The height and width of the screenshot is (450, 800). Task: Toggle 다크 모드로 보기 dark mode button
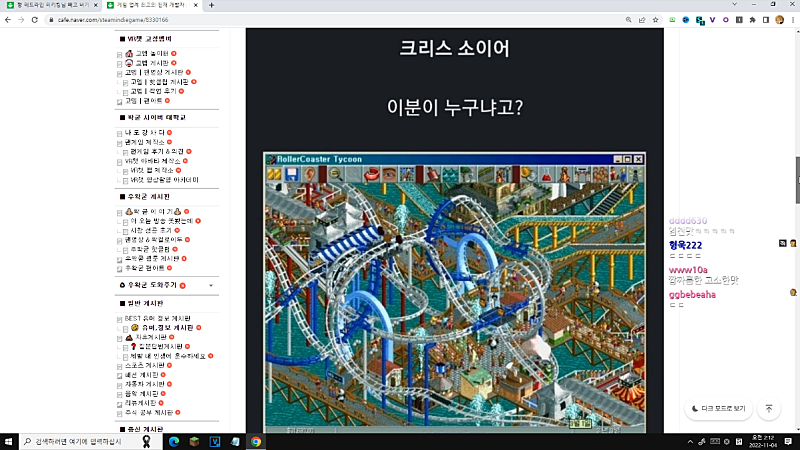(x=718, y=409)
